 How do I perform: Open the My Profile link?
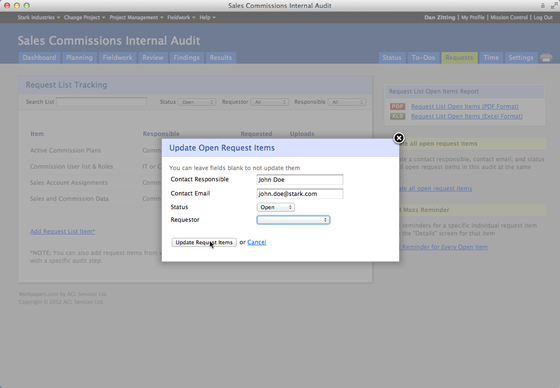[473, 18]
